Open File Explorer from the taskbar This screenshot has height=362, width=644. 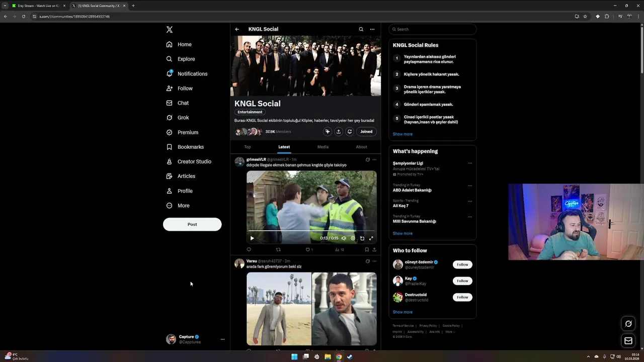[x=328, y=357]
